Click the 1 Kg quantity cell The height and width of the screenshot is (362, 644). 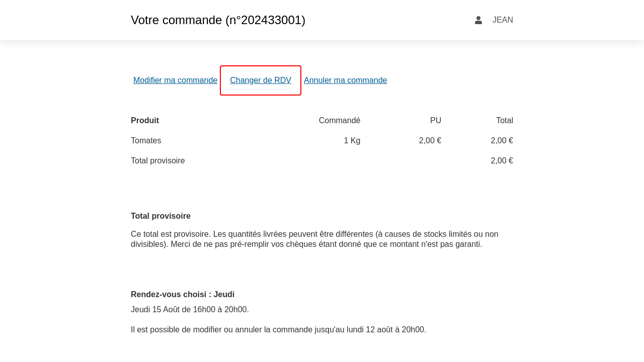pos(352,141)
